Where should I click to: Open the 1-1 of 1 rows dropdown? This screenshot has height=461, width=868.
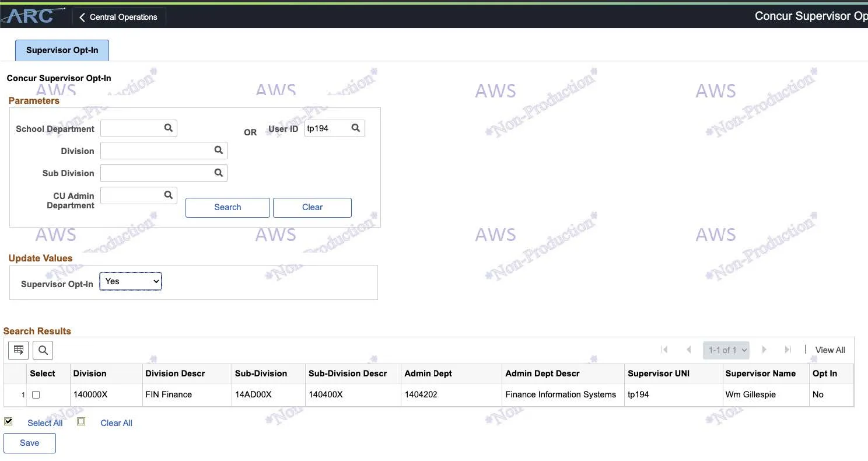[x=726, y=350]
